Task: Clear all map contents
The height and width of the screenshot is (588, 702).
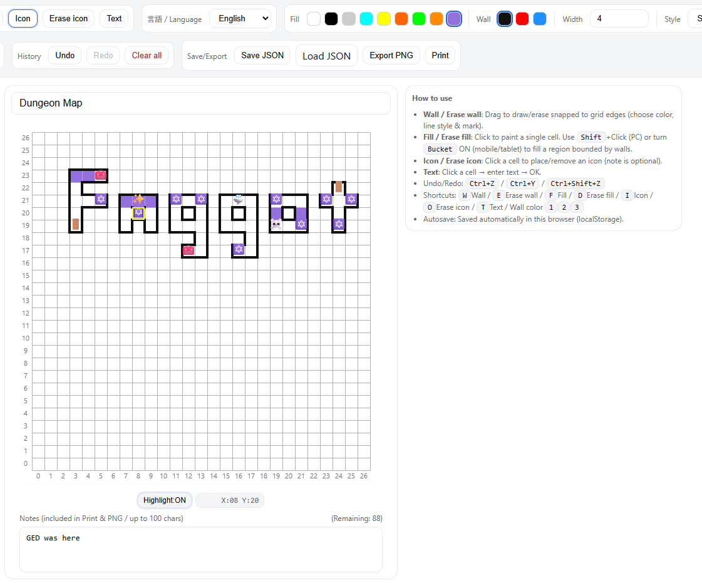Action: coord(147,56)
